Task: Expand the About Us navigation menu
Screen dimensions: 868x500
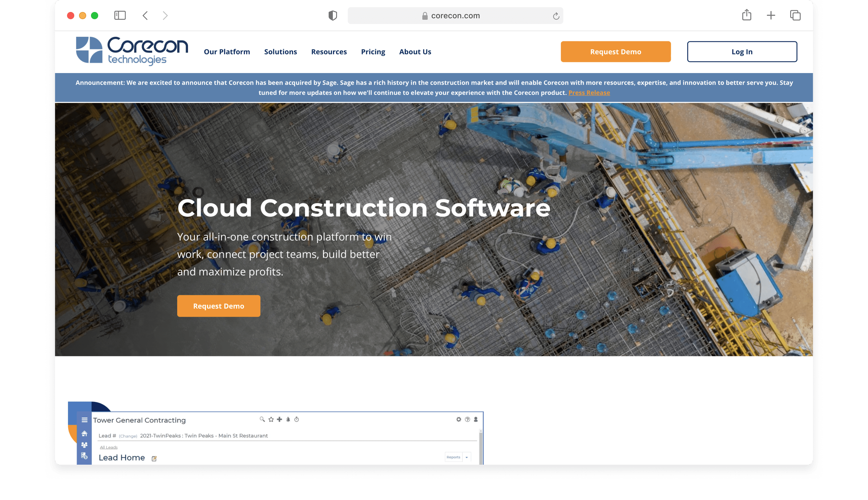Action: click(x=415, y=52)
